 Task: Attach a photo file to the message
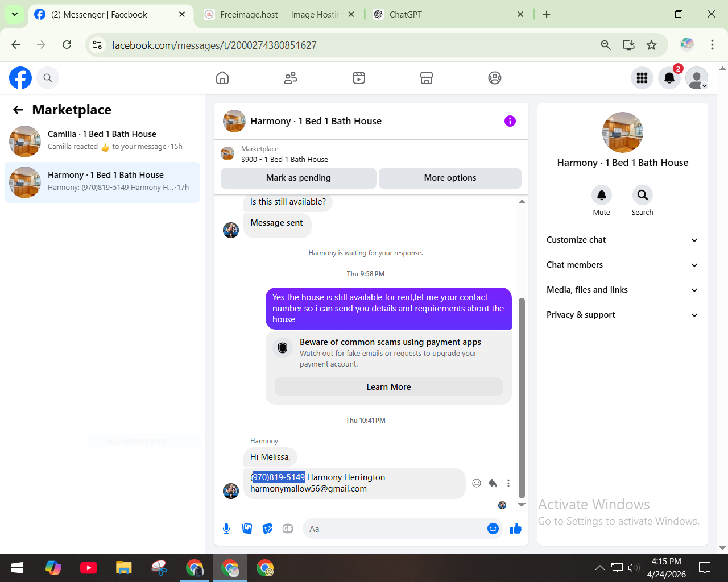[x=247, y=529]
